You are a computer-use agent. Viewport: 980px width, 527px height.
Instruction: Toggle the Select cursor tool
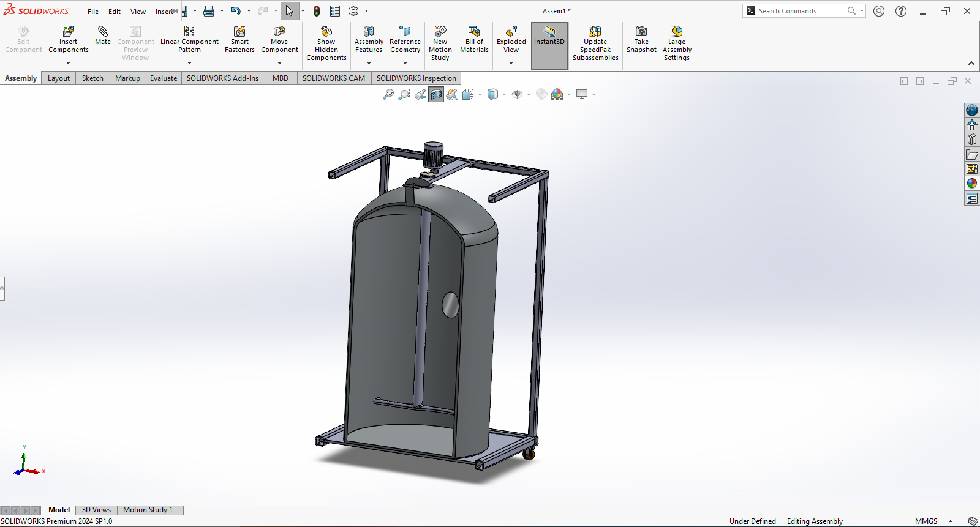pyautogui.click(x=290, y=11)
